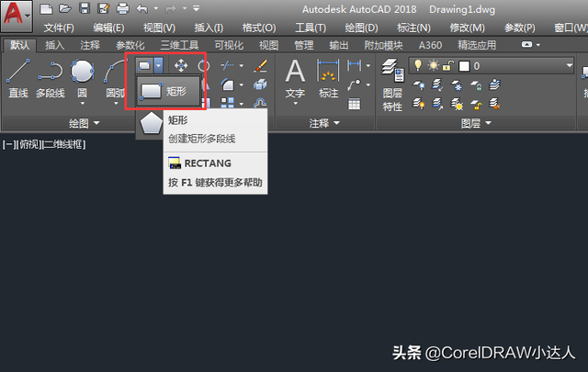Toggle layer 0 on/off lightbulb
Image resolution: width=588 pixels, height=372 pixels.
[x=418, y=65]
